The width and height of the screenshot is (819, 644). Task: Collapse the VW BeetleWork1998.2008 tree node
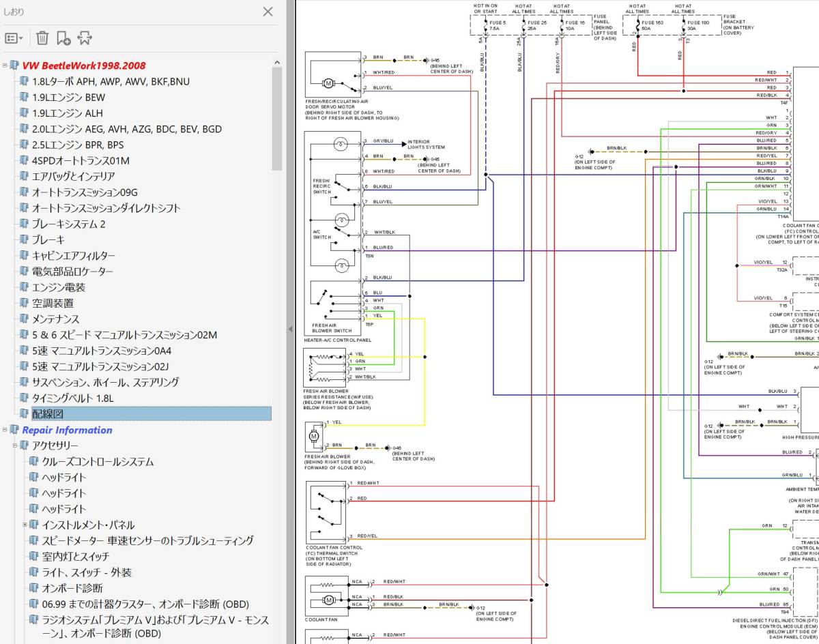tap(5, 65)
